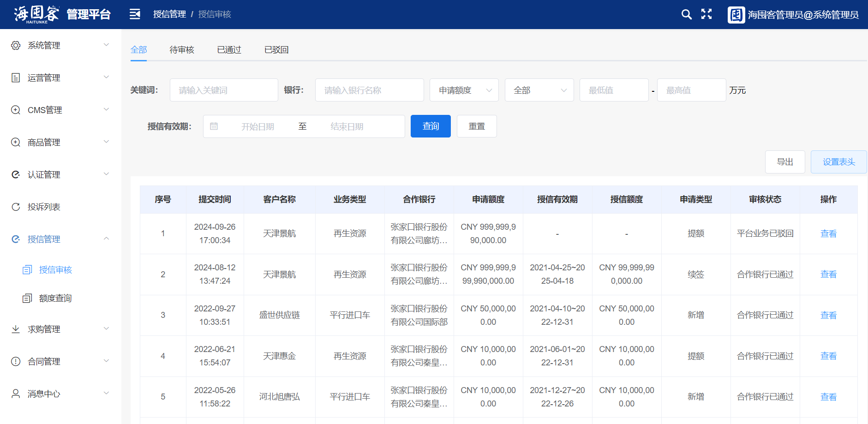Click the 系统管理 gear icon
The width and height of the screenshot is (868, 424).
point(16,45)
